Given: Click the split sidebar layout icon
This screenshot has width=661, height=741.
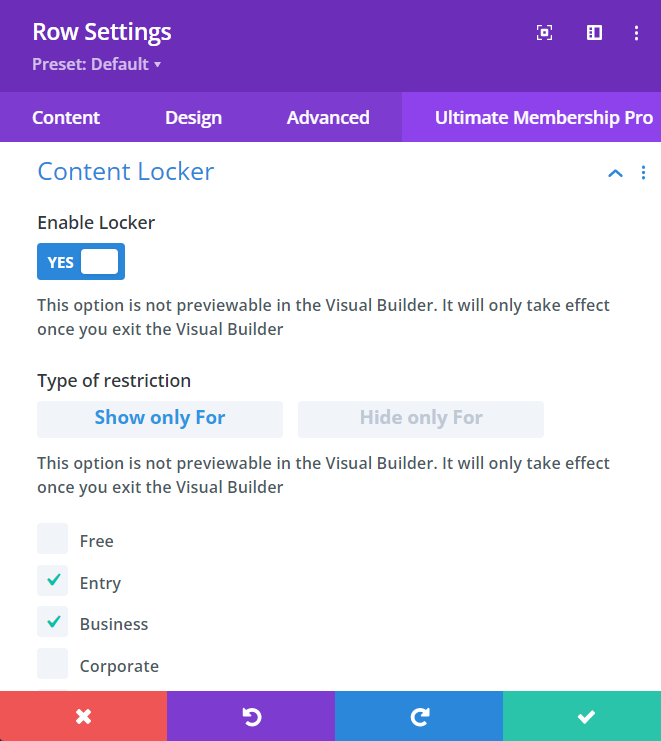Looking at the screenshot, I should [594, 33].
